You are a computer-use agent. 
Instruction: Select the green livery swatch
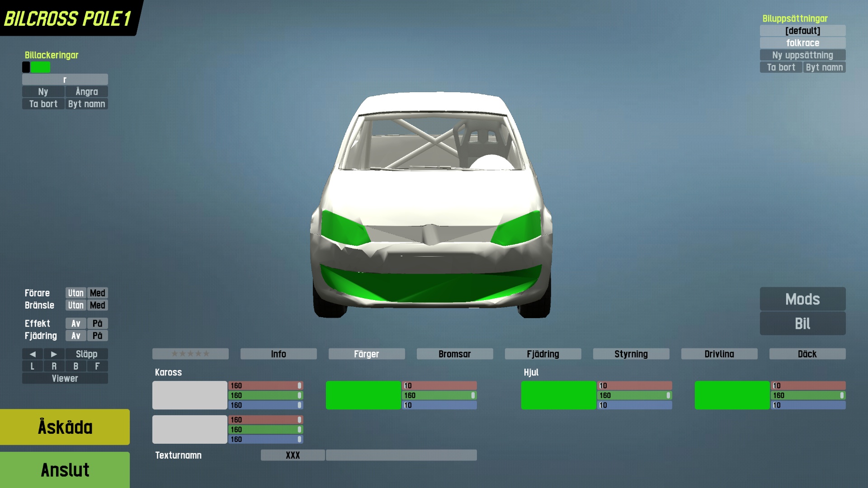point(41,67)
